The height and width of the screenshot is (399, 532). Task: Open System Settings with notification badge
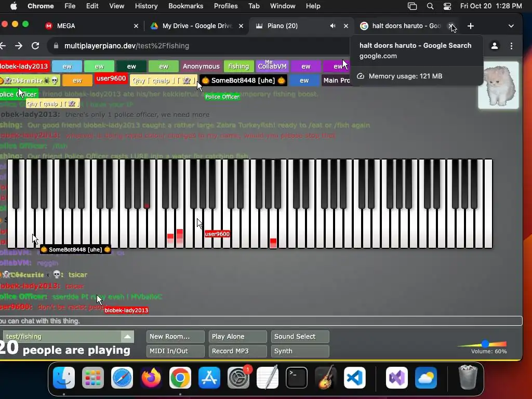pyautogui.click(x=238, y=378)
